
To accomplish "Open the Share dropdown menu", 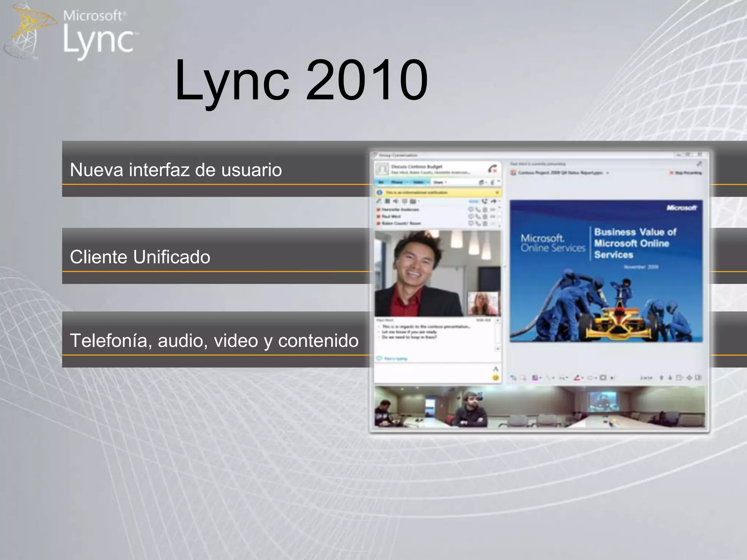I will 440,182.
